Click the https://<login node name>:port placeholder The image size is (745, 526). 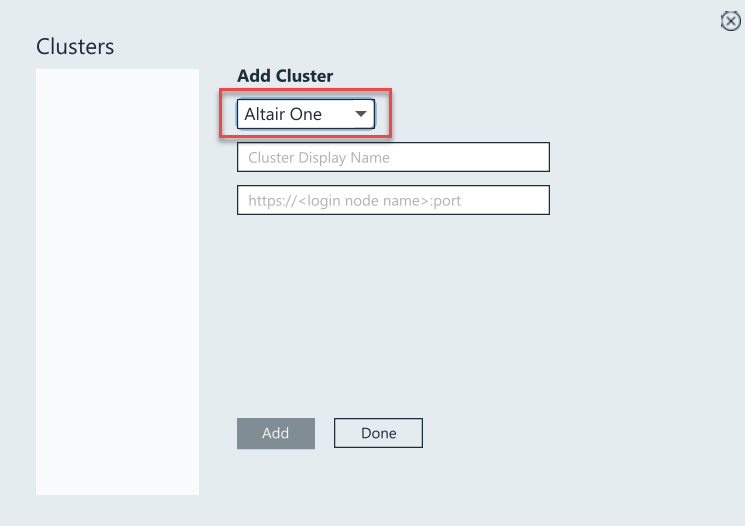[x=347, y=200]
